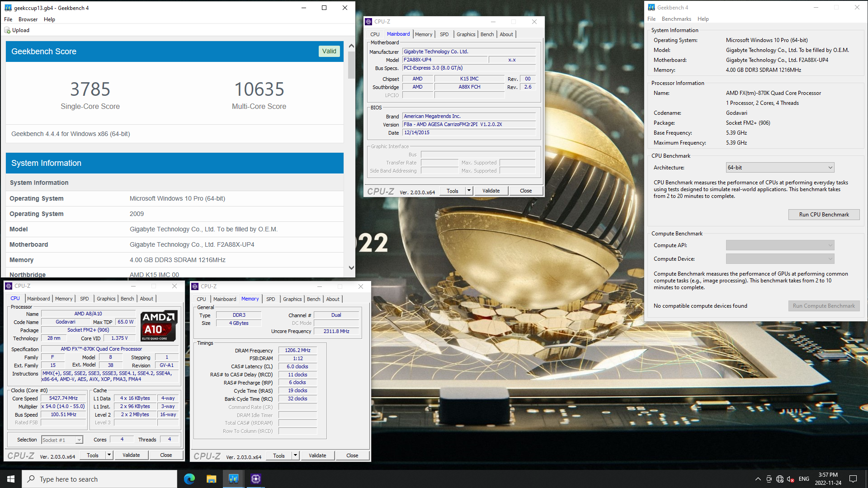
Task: Click Type here to search box
Action: (x=99, y=479)
